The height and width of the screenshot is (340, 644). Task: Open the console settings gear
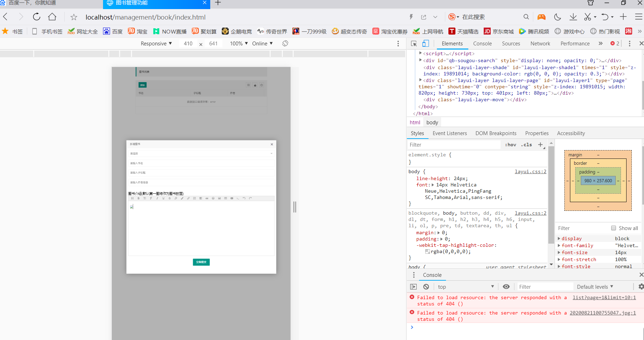tap(641, 287)
